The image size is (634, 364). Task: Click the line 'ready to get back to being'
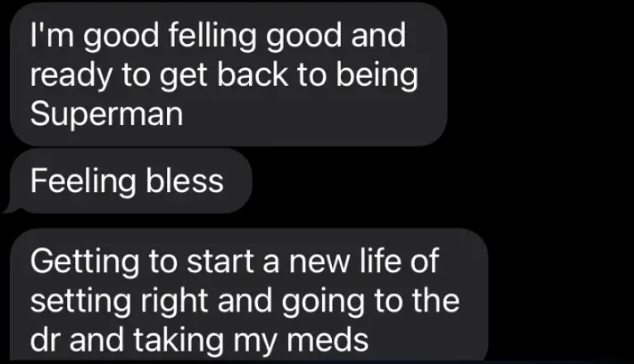pyautogui.click(x=224, y=77)
